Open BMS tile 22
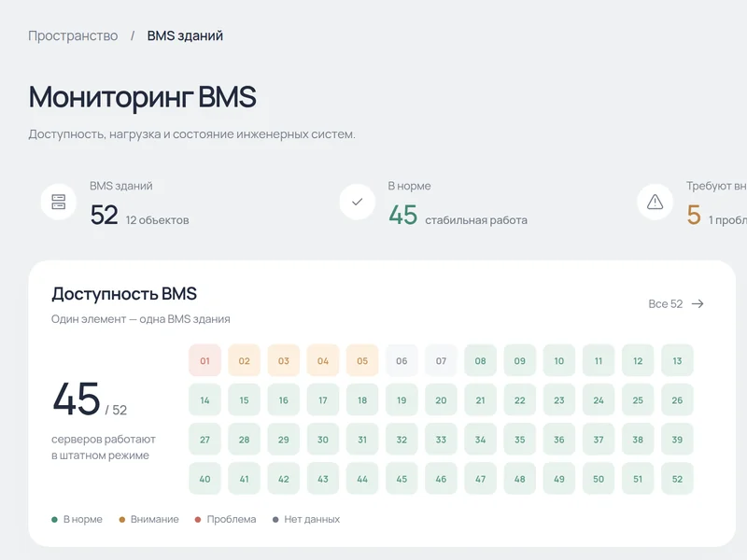The width and height of the screenshot is (747, 560). [520, 400]
